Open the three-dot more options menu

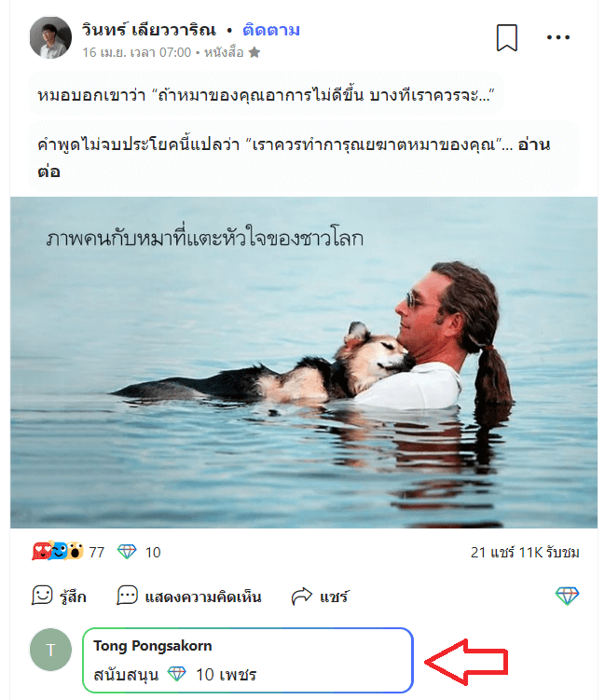point(558,37)
